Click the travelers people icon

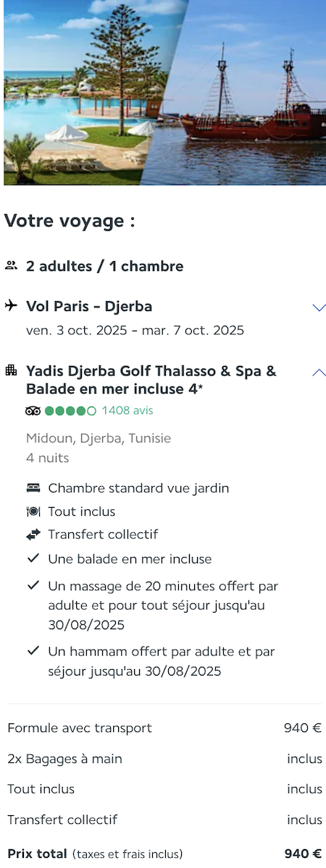11,265
